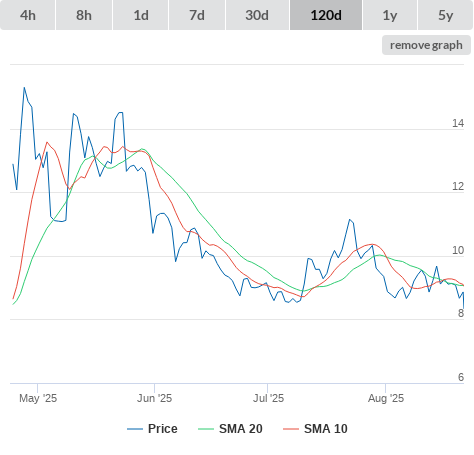474x455 pixels.
Task: Click the active 120d tab
Action: coord(326,15)
